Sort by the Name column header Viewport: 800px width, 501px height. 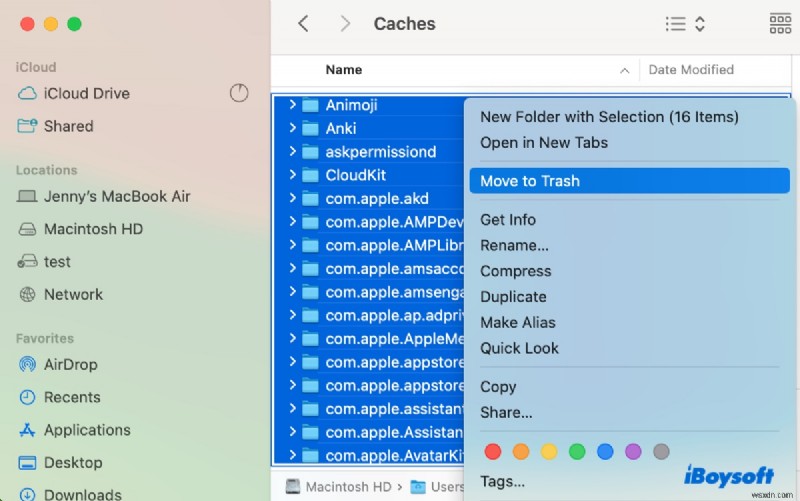point(344,70)
